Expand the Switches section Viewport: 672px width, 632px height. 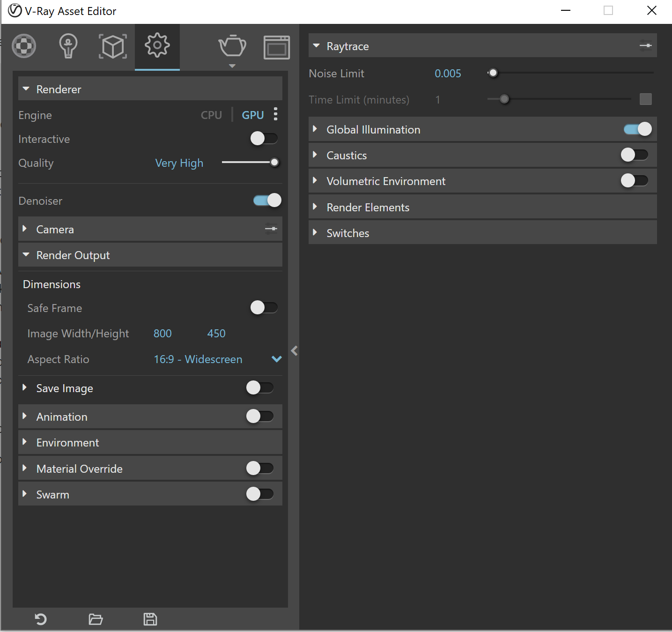pyautogui.click(x=315, y=232)
